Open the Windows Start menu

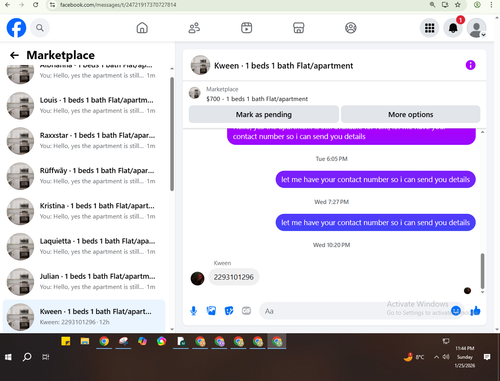point(8,357)
